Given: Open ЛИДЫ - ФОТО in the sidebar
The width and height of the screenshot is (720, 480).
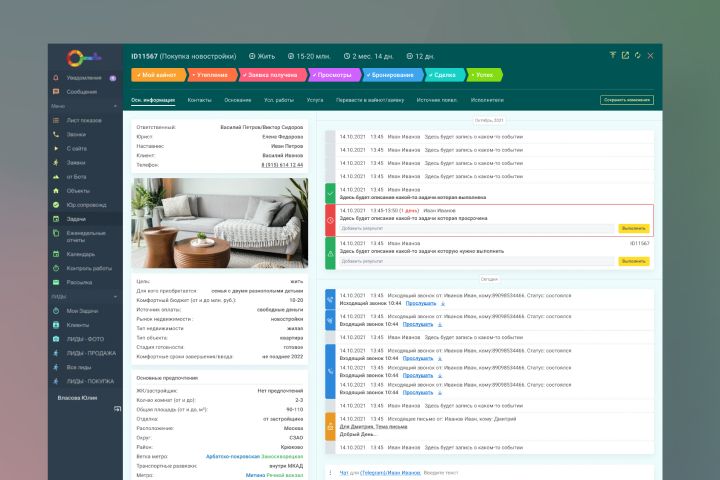Looking at the screenshot, I should (85, 339).
